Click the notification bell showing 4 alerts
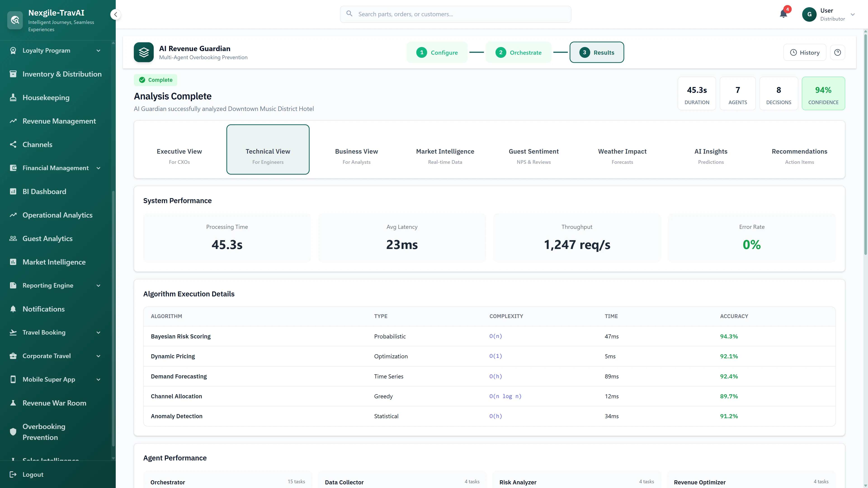868x488 pixels. [x=783, y=14]
